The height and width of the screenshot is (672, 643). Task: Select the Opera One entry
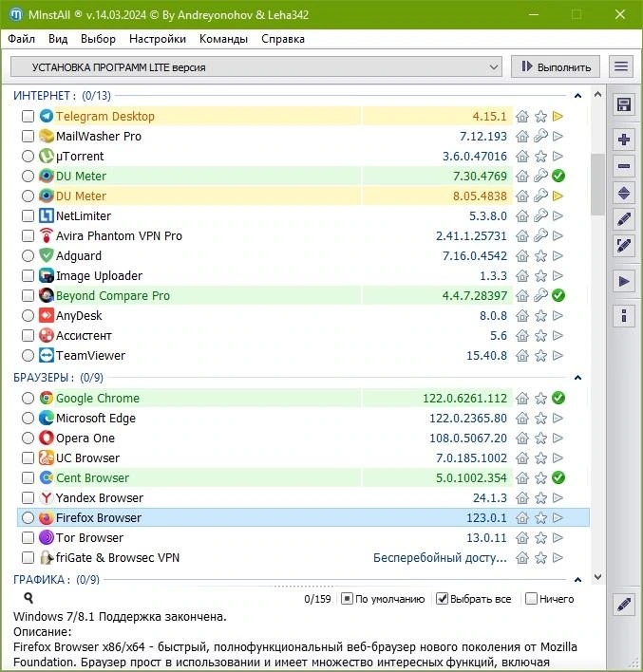(303, 438)
